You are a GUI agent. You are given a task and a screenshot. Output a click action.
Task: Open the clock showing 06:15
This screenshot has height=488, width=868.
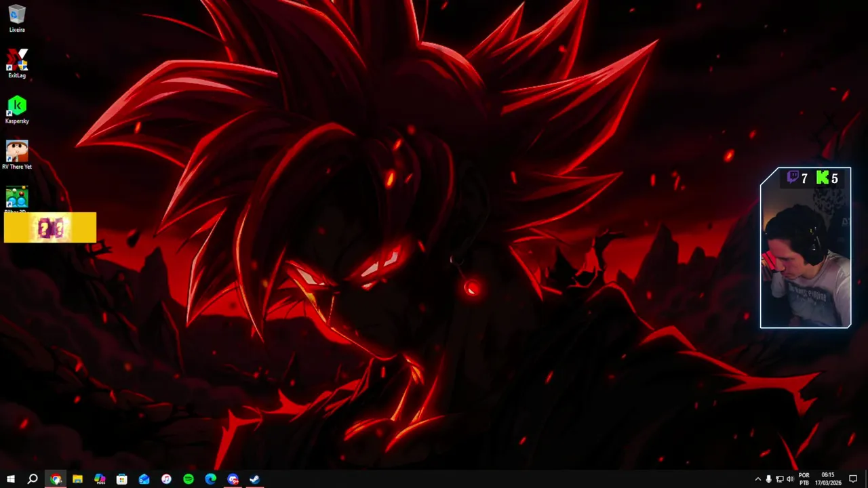pos(828,479)
